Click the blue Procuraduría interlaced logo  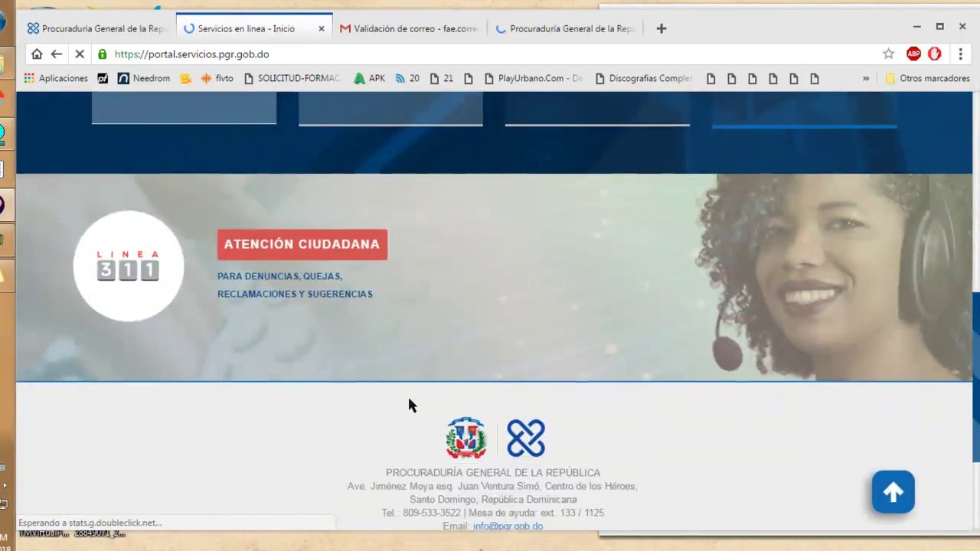pyautogui.click(x=526, y=439)
